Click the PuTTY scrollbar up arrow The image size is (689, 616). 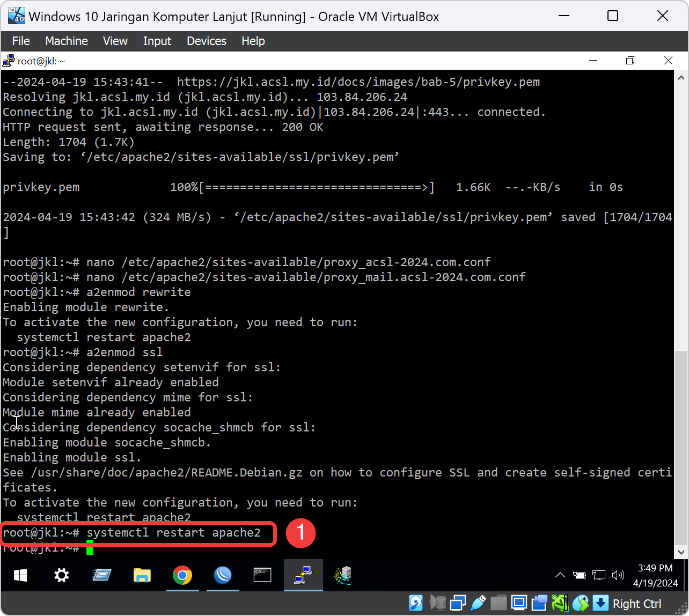[x=681, y=77]
